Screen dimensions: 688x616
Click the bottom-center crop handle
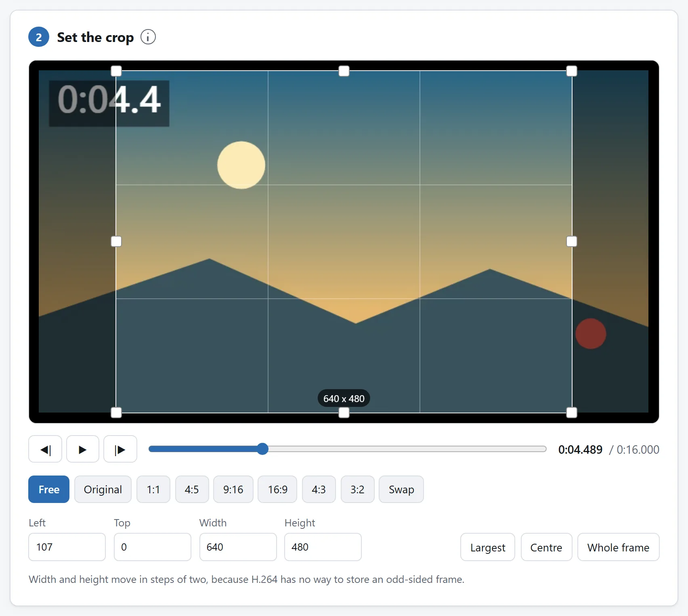coord(344,413)
